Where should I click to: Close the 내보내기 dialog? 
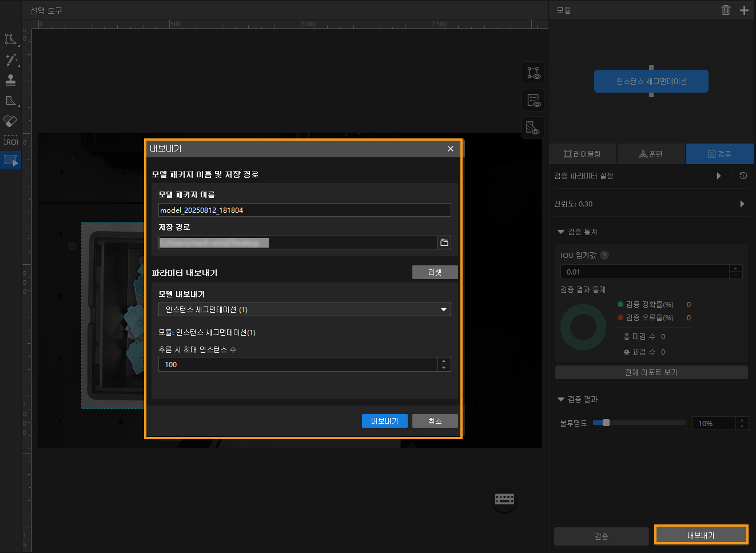point(451,149)
